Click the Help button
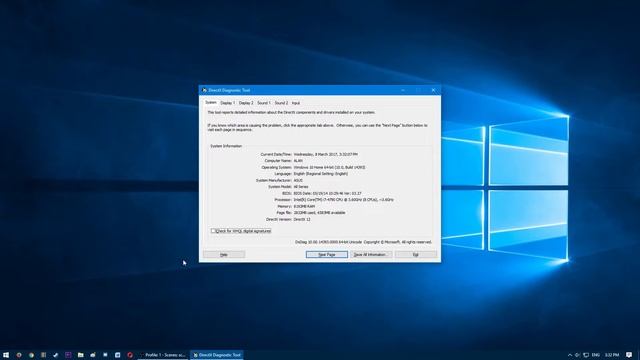 [224, 254]
